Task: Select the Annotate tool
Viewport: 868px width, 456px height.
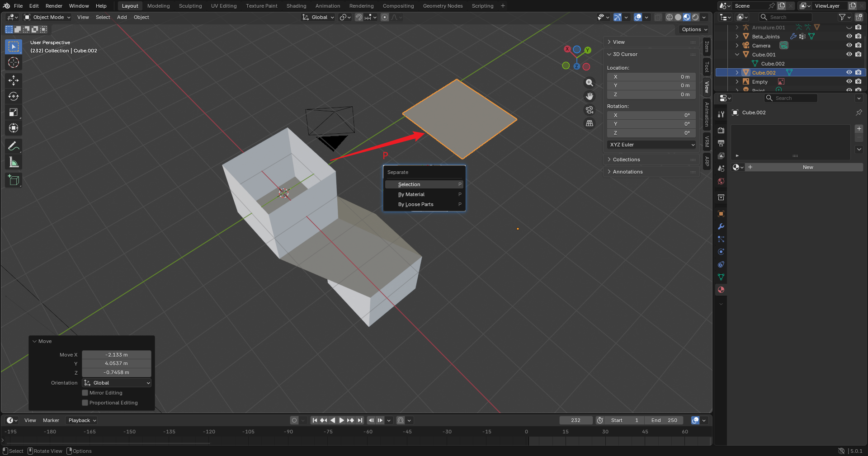Action: 14,146
